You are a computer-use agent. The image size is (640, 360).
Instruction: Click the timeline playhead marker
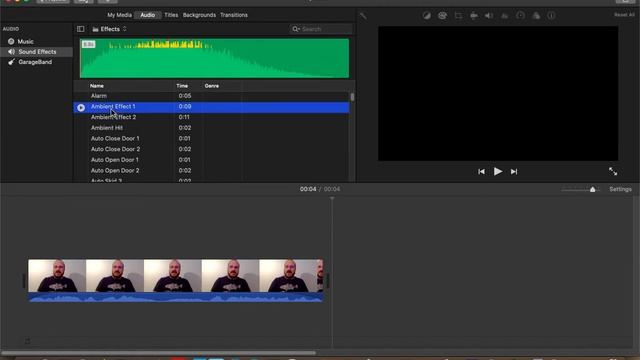332,199
